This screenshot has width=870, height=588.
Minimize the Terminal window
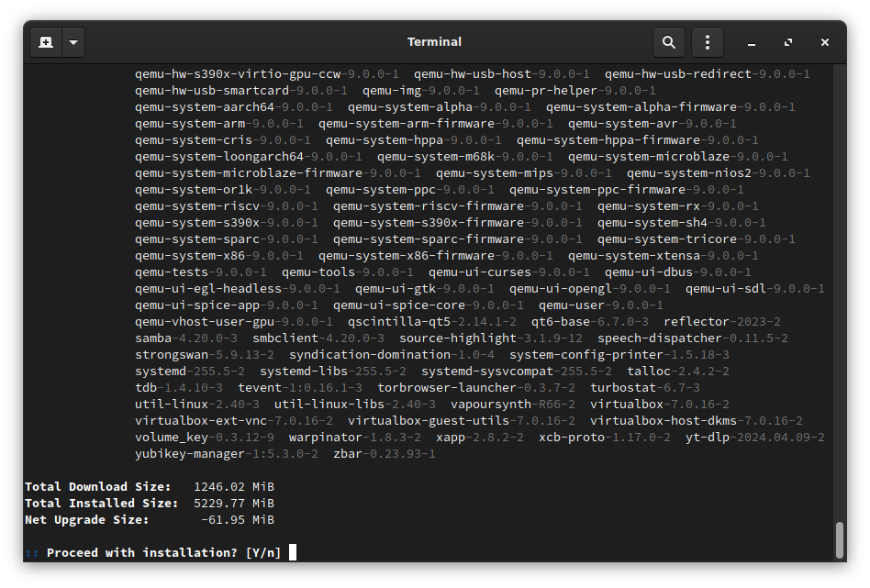[752, 42]
